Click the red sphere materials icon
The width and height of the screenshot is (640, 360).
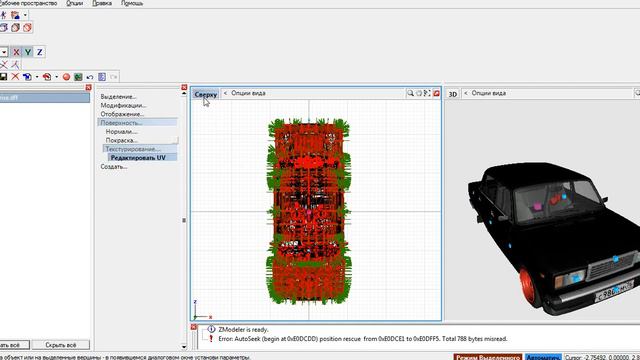[x=66, y=77]
